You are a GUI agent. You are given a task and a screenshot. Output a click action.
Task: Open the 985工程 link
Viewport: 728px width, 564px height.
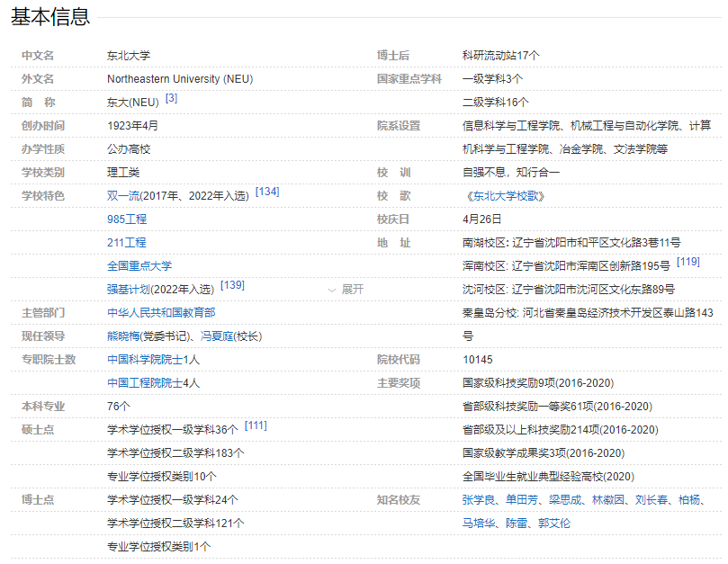(127, 219)
